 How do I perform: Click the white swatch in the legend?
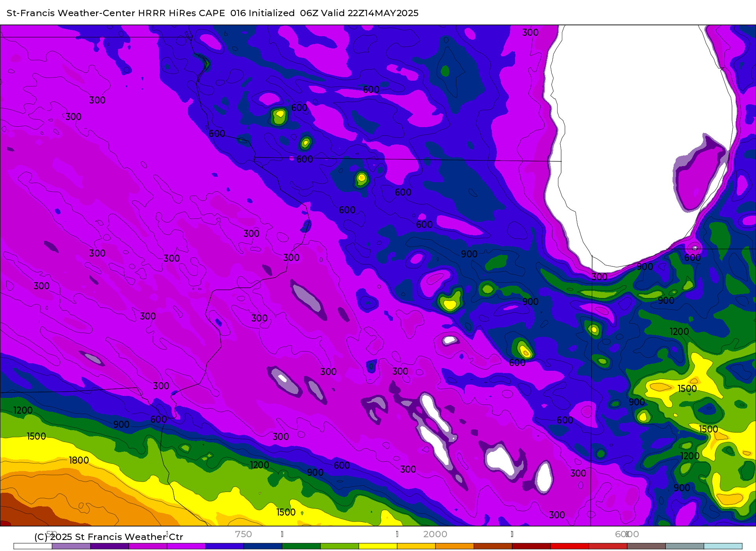(33, 546)
